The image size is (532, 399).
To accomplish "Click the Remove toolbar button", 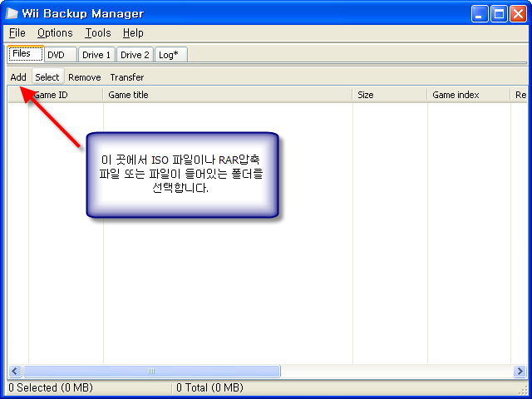I will click(x=85, y=77).
